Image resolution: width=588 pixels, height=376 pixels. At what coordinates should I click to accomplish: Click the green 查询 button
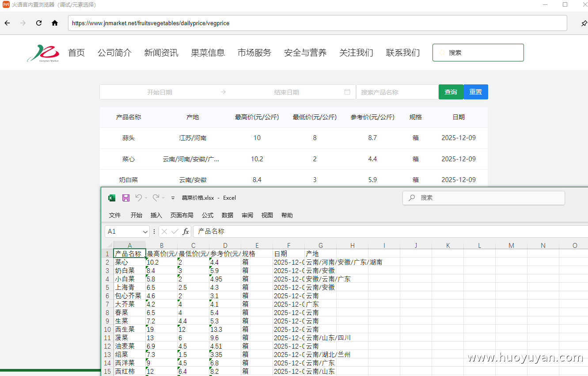(x=451, y=92)
